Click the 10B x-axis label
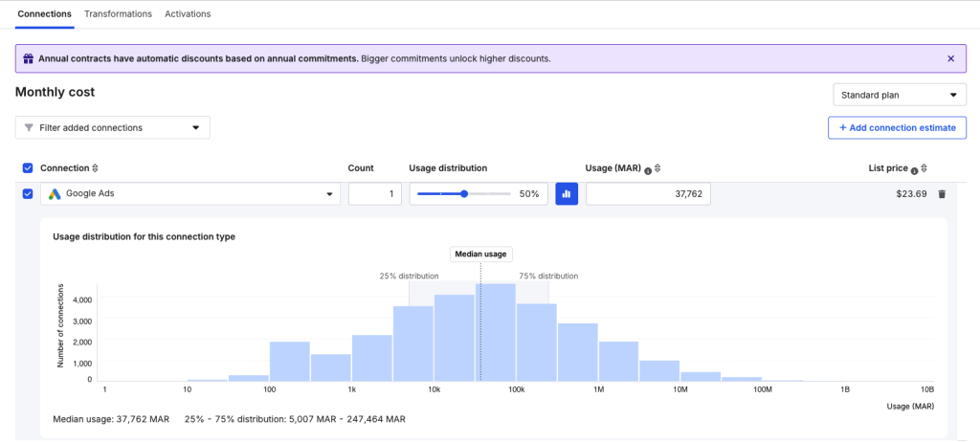 tap(927, 389)
